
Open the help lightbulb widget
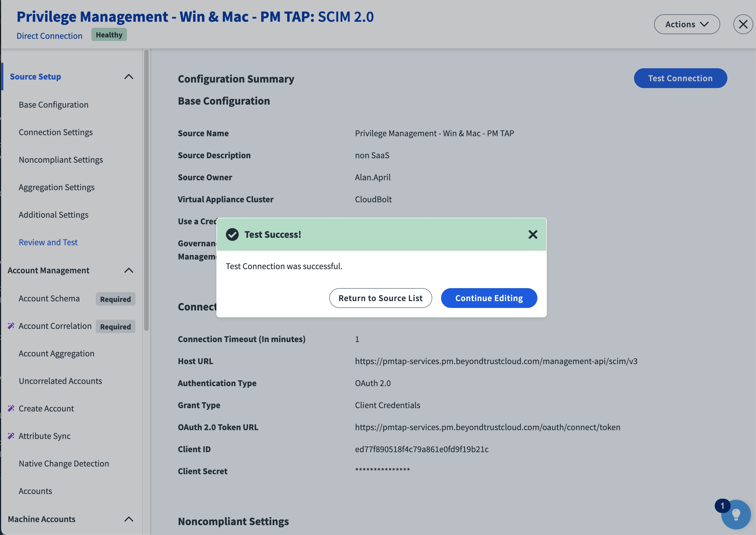[x=736, y=514]
